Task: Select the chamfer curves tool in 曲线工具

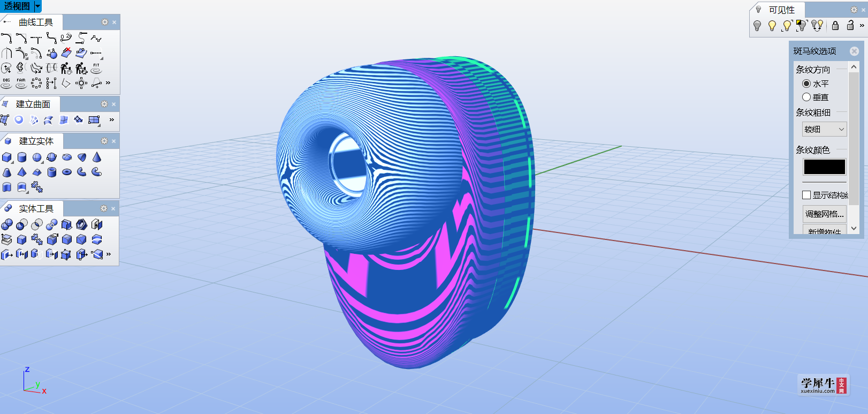Action: (21, 38)
